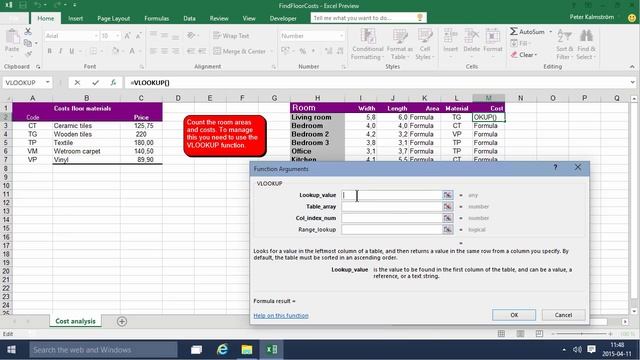Click Decrease Font Size icon
This screenshot has height=360, width=640.
point(138,36)
